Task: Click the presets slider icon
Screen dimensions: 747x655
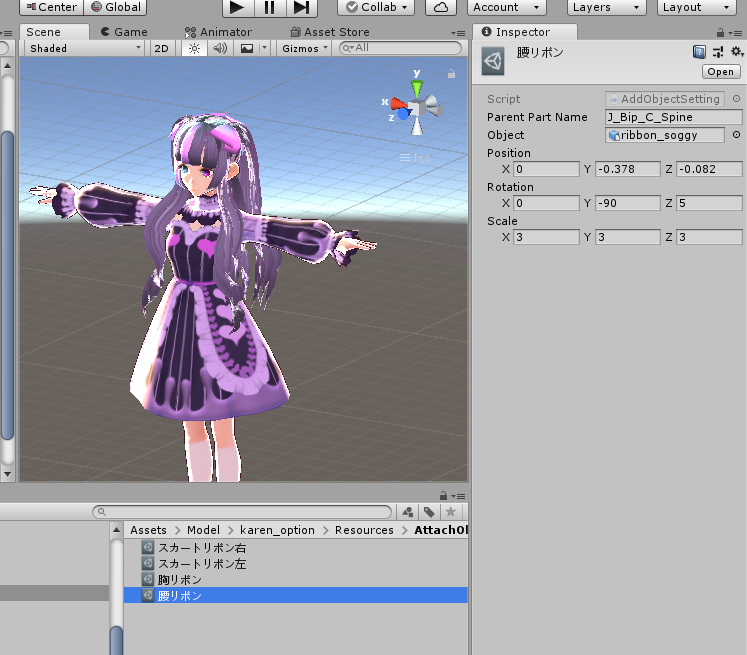Action: [x=718, y=52]
